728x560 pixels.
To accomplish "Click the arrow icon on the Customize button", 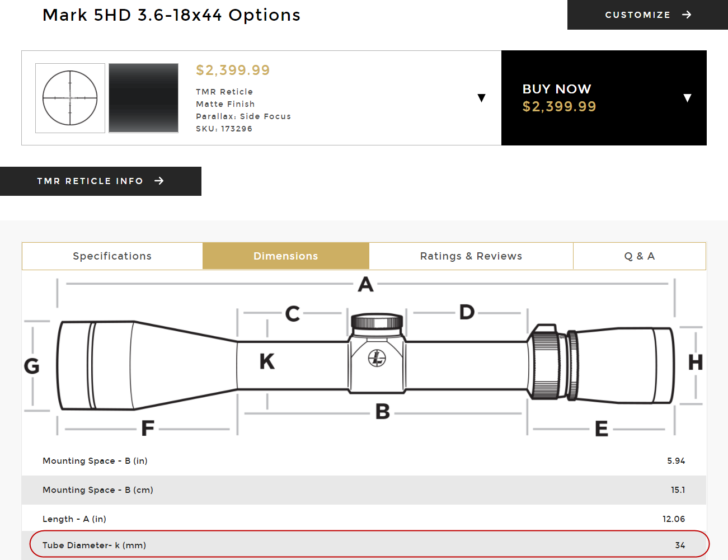I will [x=687, y=15].
